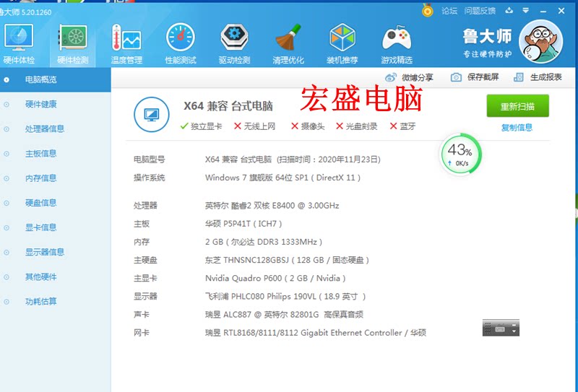Click the 光盘刻录 status indicator
The width and height of the screenshot is (578, 392).
[x=356, y=126]
